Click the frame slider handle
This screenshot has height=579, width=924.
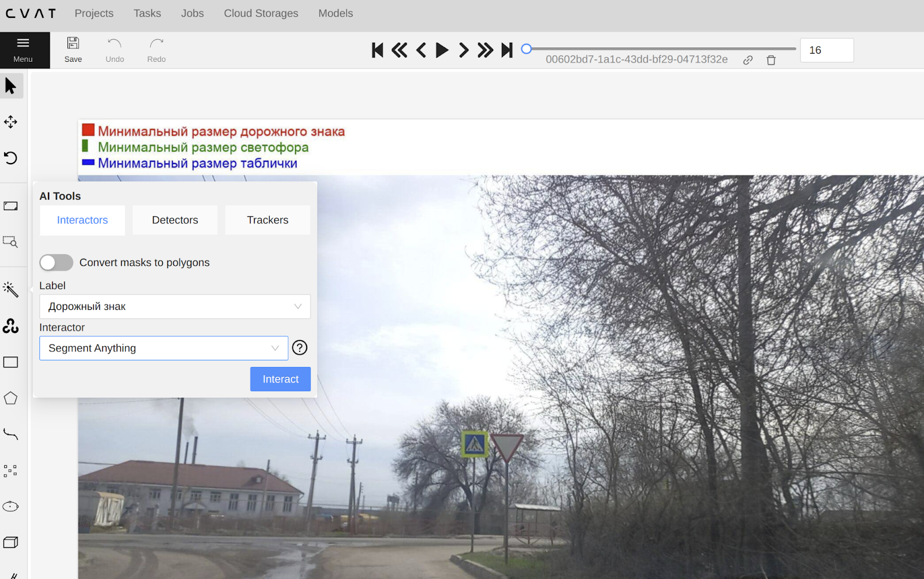pos(527,49)
